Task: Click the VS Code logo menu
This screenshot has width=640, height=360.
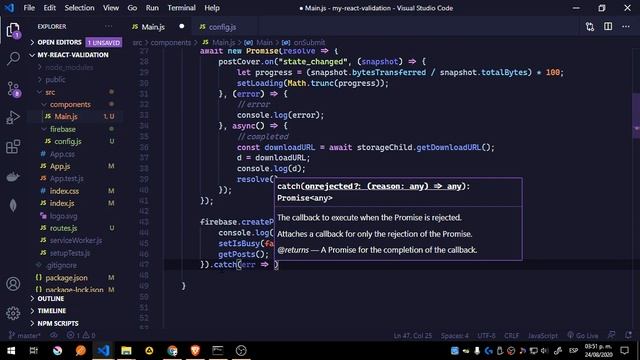Action: click(x=9, y=8)
